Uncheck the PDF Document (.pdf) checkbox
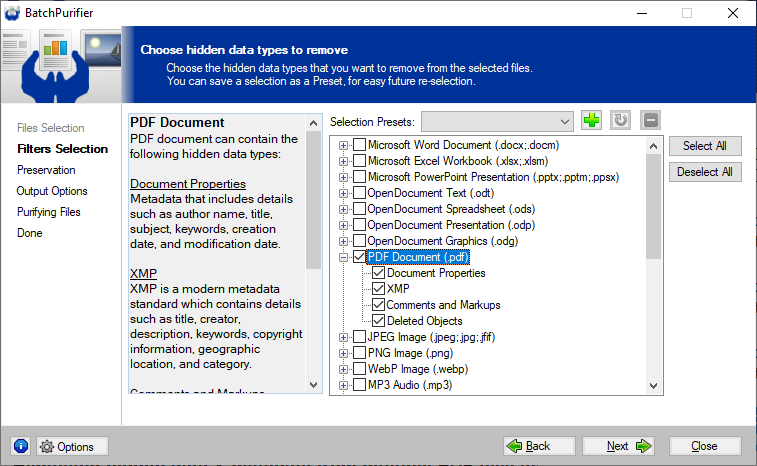Screen dimensions: 757x466 click(359, 257)
